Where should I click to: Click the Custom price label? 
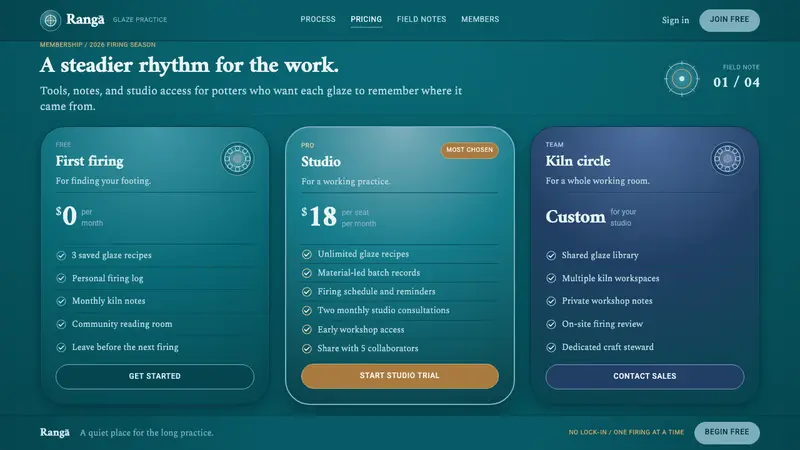[x=576, y=217]
